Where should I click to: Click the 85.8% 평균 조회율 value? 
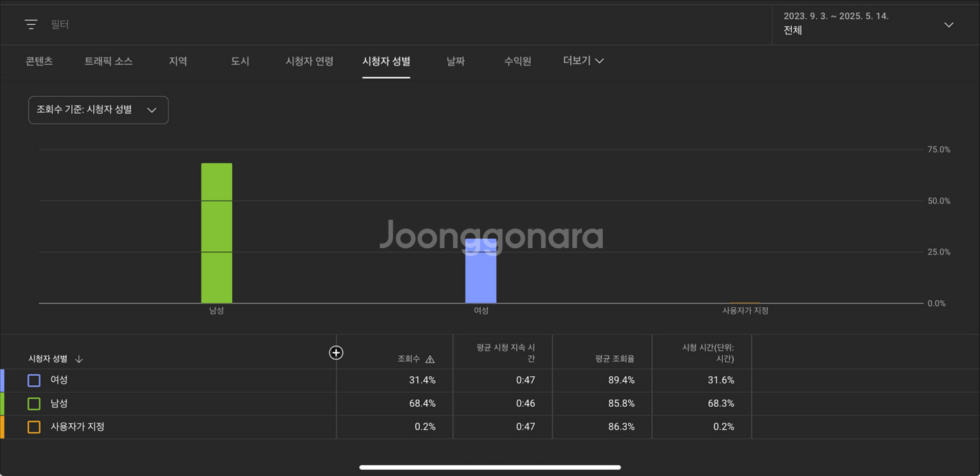pos(621,404)
